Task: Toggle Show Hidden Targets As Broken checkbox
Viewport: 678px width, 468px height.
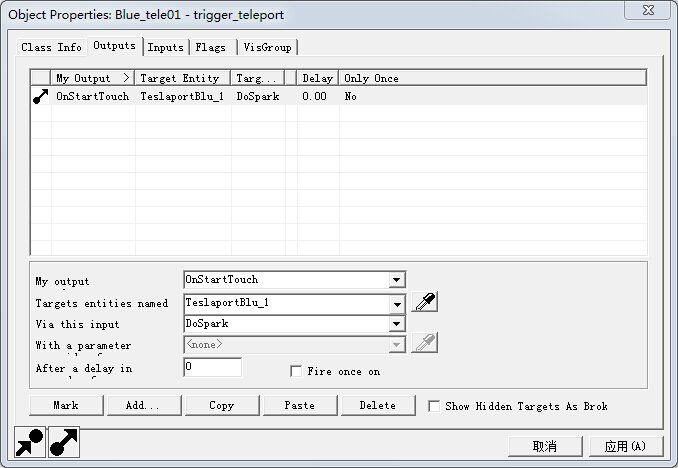Action: click(x=434, y=406)
